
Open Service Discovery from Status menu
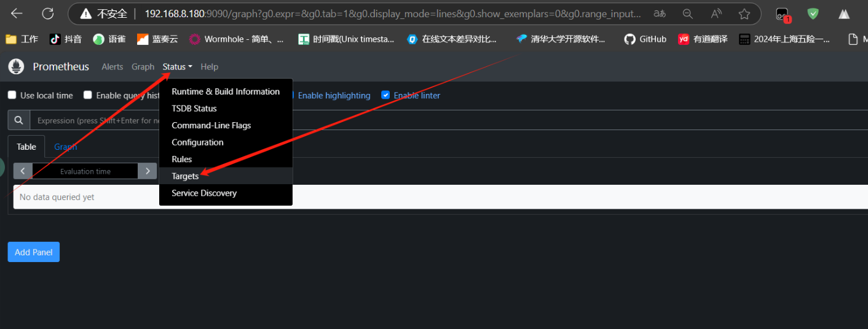tap(226, 193)
